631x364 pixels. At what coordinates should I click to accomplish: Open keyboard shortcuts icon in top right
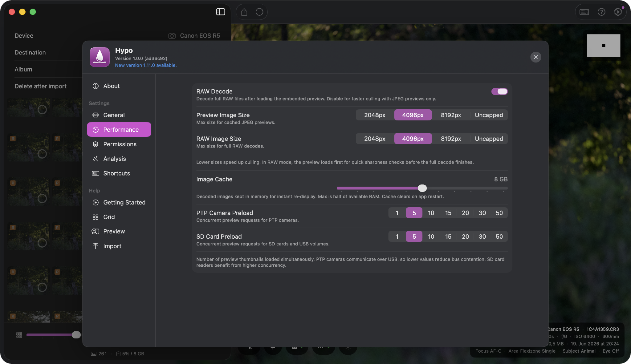click(584, 12)
